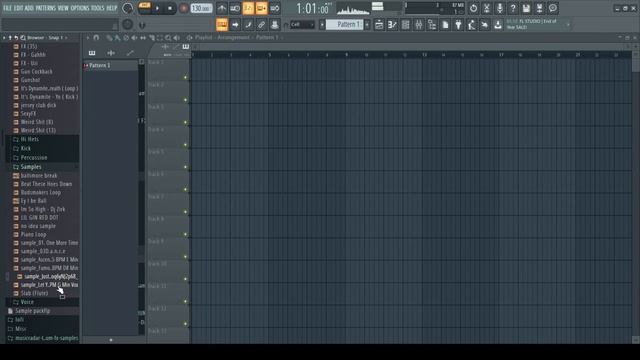The image size is (640, 360).
Task: Open the playlist menu arrow dropdown
Action: (x=87, y=38)
